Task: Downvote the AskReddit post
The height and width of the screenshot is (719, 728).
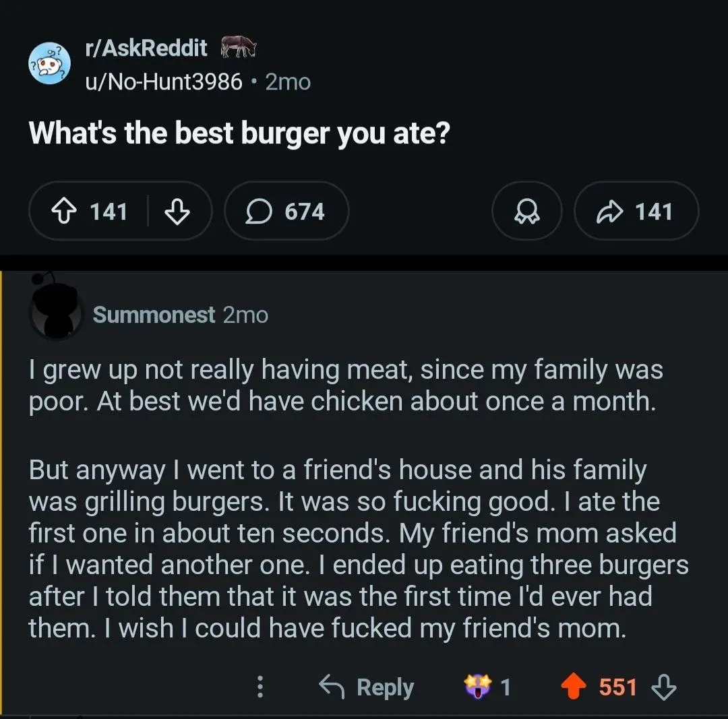Action: click(177, 211)
